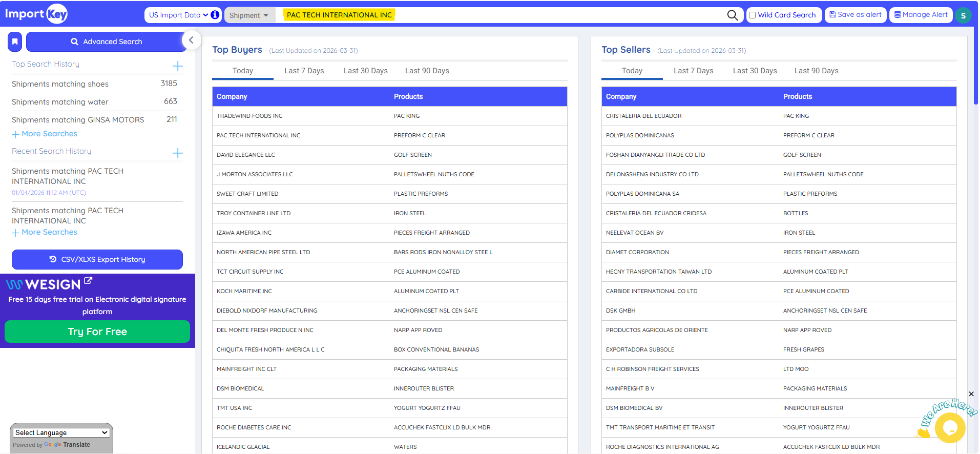Open the Select Language dropdown
This screenshot has width=980, height=454.
pos(61,432)
